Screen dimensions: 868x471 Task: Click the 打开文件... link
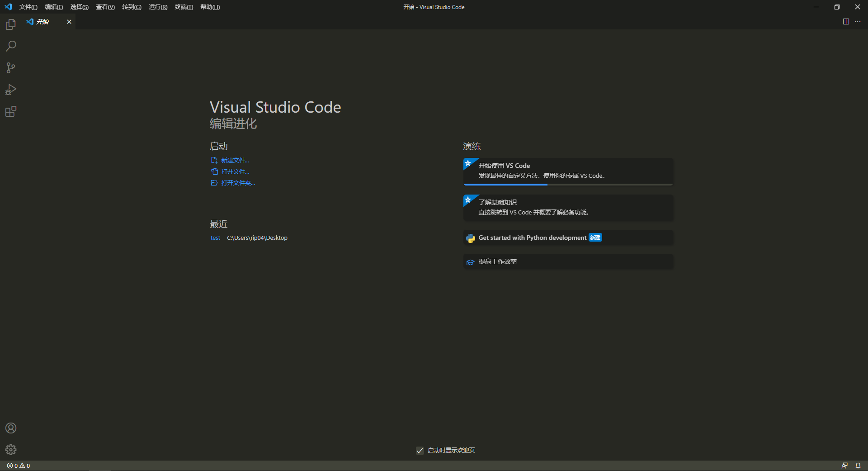(235, 171)
